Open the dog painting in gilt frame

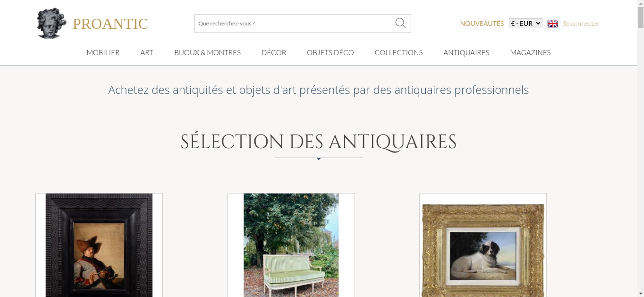[483, 245]
